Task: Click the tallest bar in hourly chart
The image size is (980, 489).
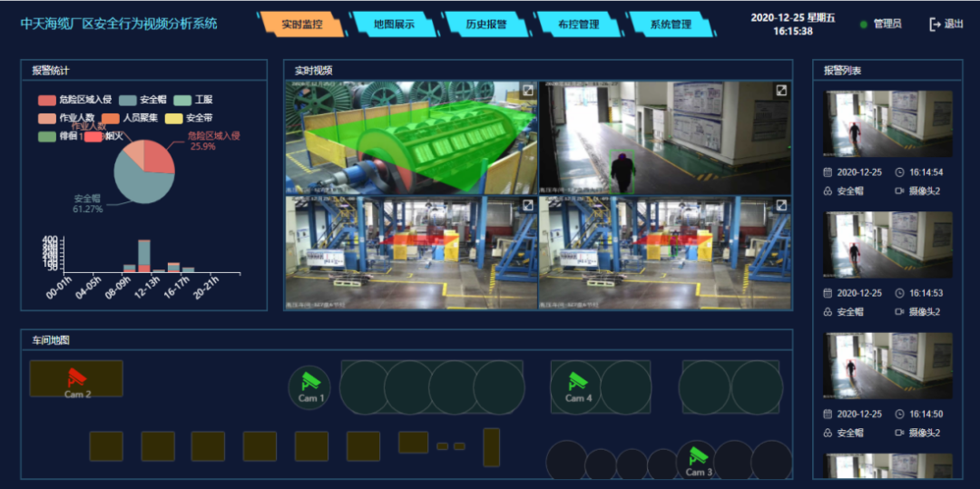Action: 143,256
